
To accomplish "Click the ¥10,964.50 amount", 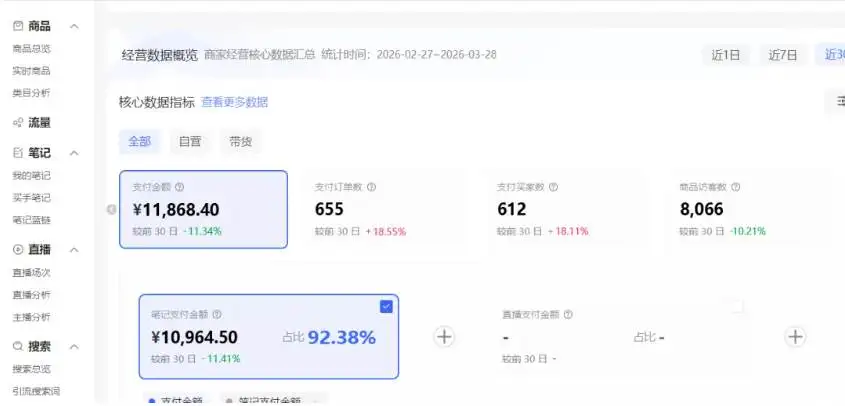I will tap(195, 338).
